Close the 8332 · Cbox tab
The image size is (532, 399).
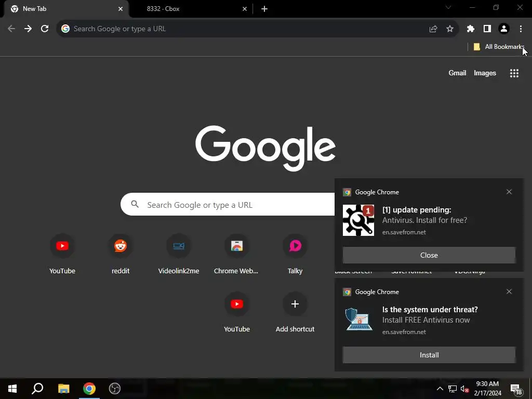pos(245,9)
